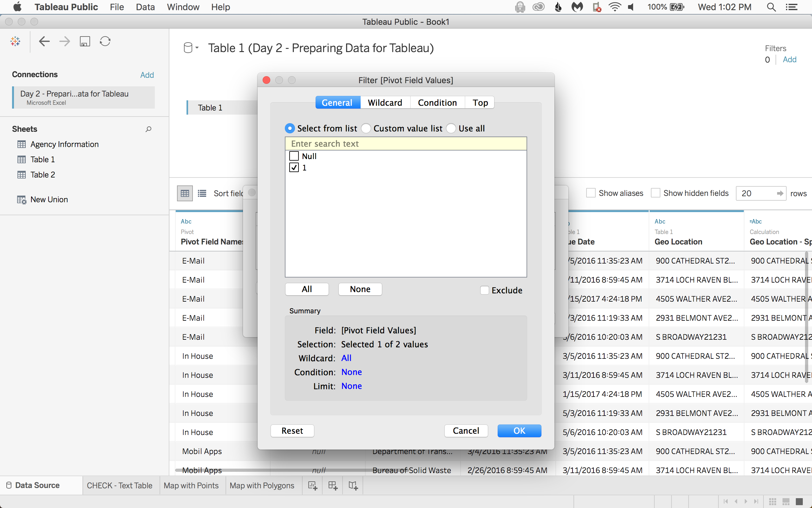
Task: Choose the Use all radio button
Action: 451,128
